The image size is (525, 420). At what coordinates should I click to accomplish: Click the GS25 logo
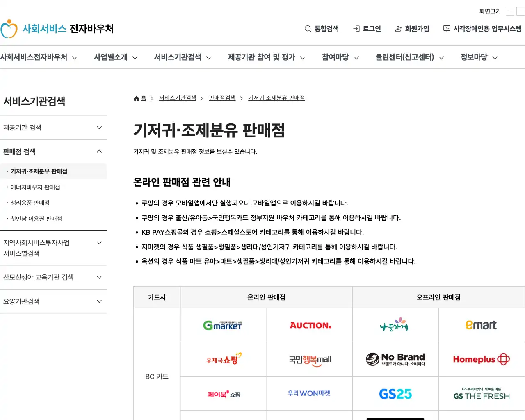pyautogui.click(x=395, y=393)
